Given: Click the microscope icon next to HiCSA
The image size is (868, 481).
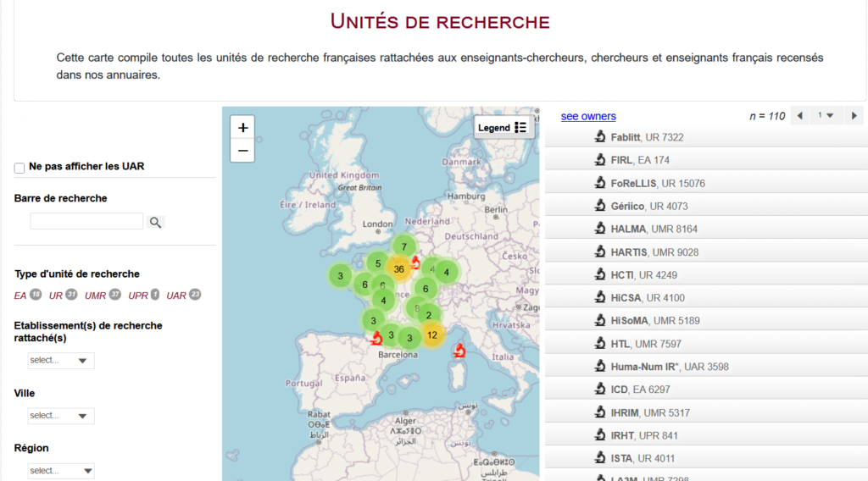Looking at the screenshot, I should [600, 297].
